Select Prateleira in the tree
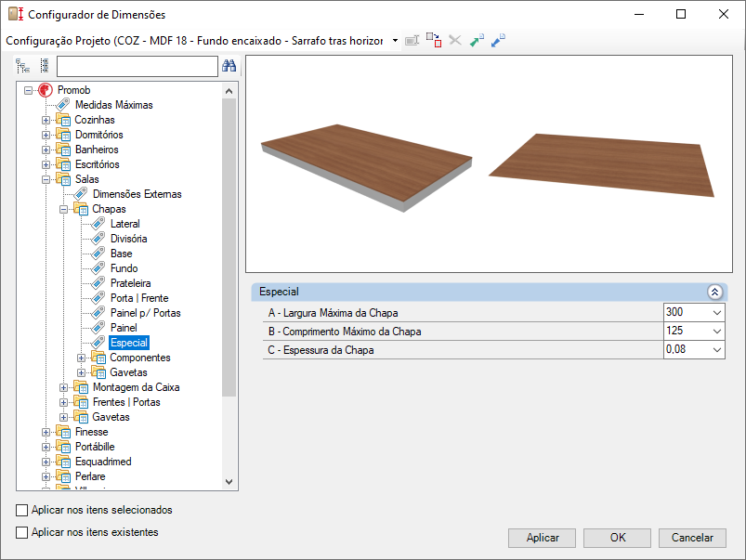Image resolution: width=746 pixels, height=560 pixels. [130, 283]
